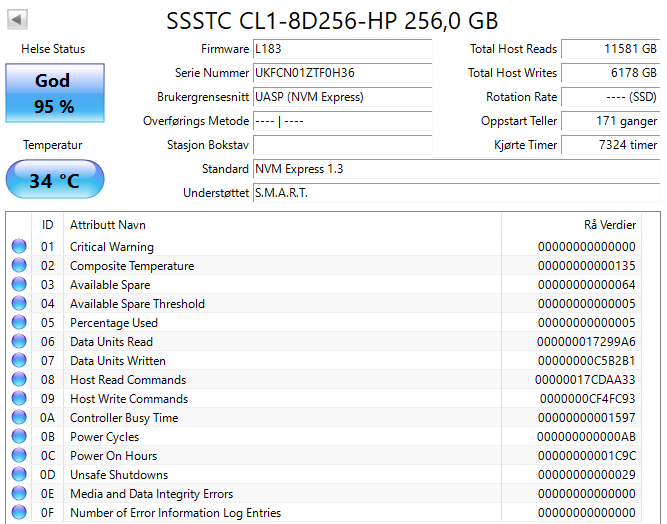Click the God 95 % health status button

[55, 93]
